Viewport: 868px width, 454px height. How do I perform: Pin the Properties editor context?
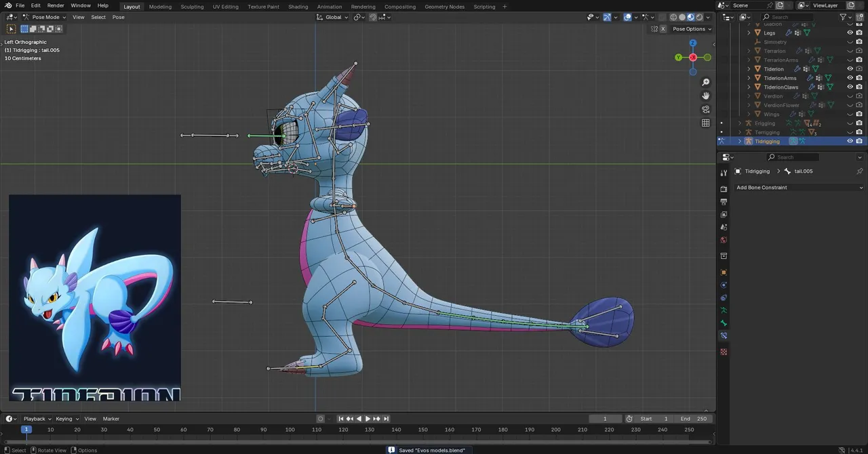(x=860, y=171)
